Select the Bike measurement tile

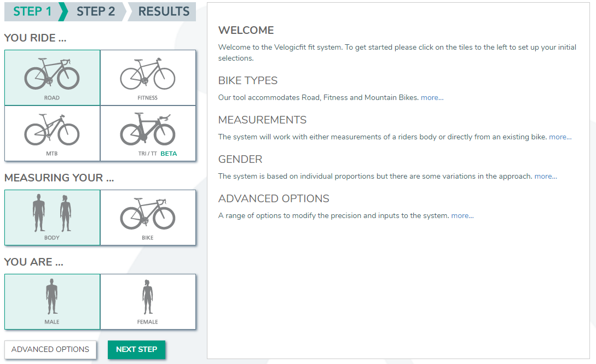[148, 218]
